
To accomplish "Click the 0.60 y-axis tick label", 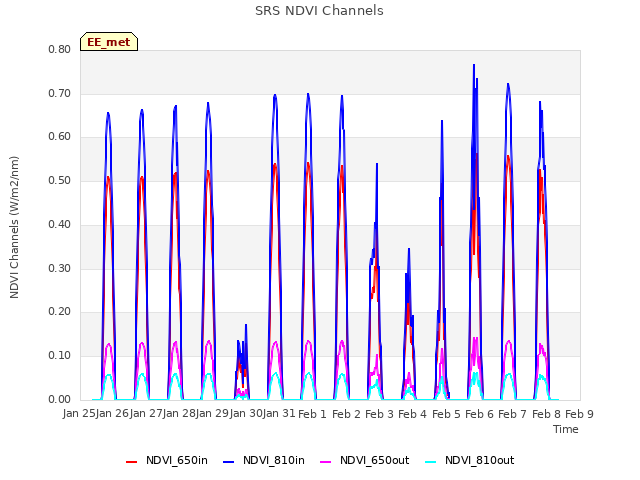I will pos(60,137).
